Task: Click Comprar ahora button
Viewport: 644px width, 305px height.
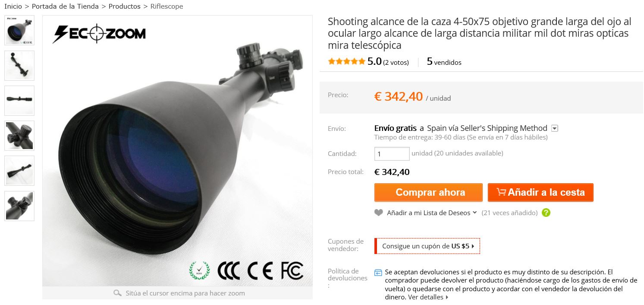Action: pyautogui.click(x=428, y=193)
